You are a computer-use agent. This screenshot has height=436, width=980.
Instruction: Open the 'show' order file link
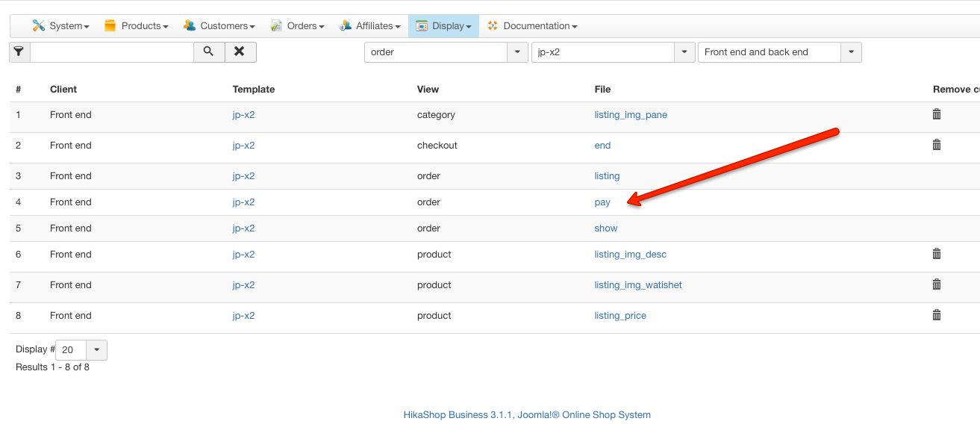(606, 228)
